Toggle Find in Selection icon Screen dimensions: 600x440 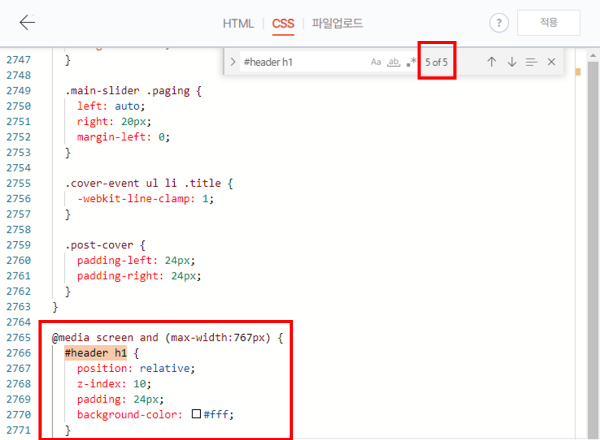[x=532, y=62]
